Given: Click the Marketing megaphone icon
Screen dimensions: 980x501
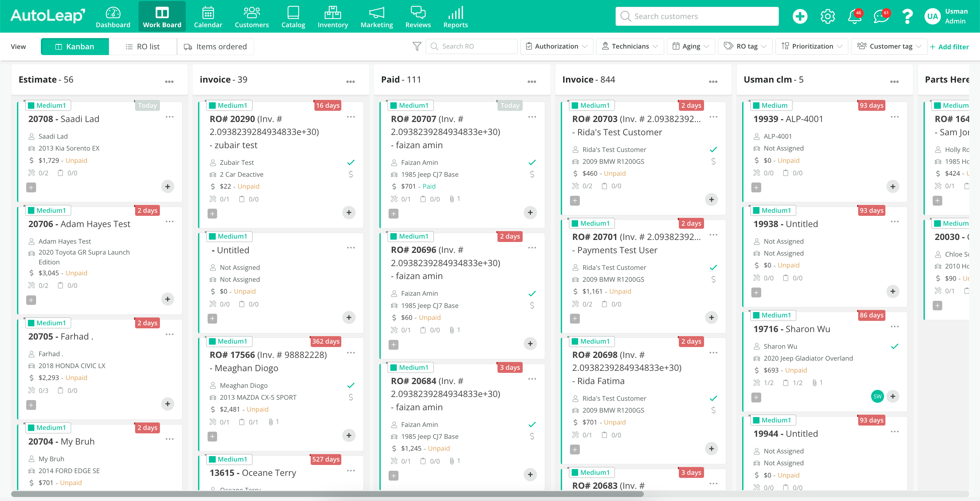Looking at the screenshot, I should tap(376, 14).
